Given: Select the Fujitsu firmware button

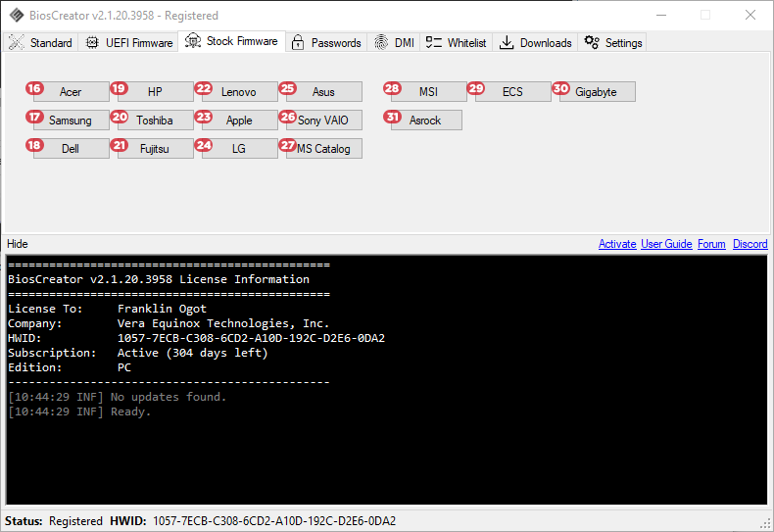Looking at the screenshot, I should (156, 149).
